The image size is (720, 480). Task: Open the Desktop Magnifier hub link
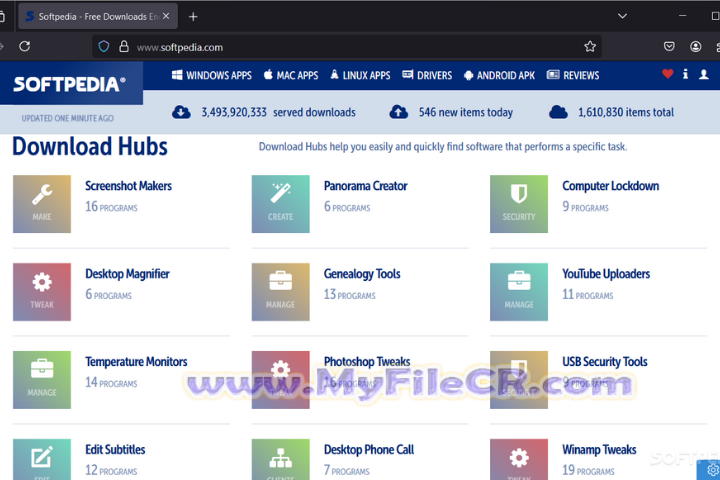(x=127, y=274)
